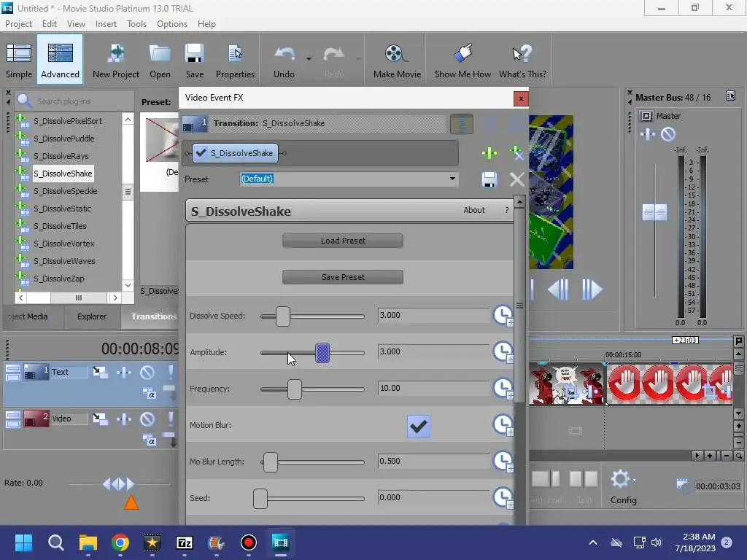Expand the Undo history dropdown arrow
Viewport: 747px width, 560px height.
[309, 59]
